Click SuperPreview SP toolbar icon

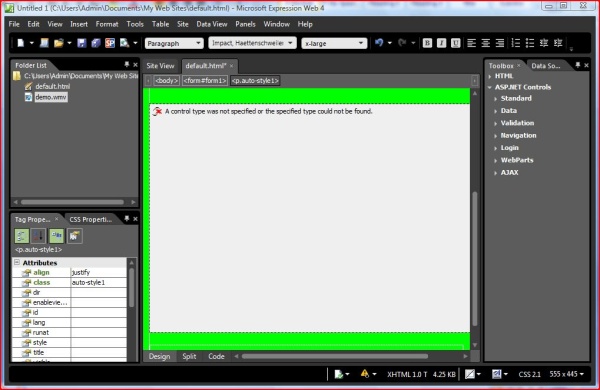[110, 43]
